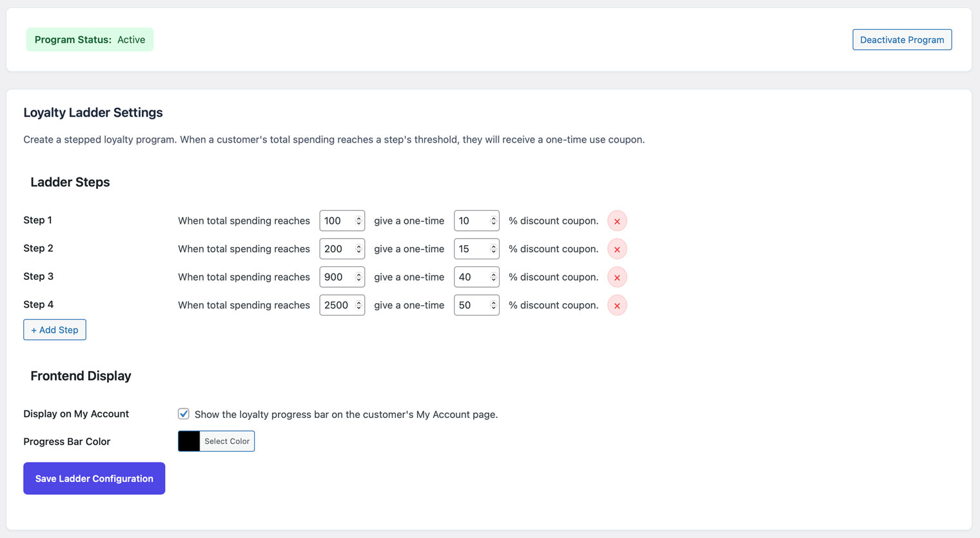The image size is (980, 538).
Task: Click the Program Status Active badge
Action: point(90,39)
